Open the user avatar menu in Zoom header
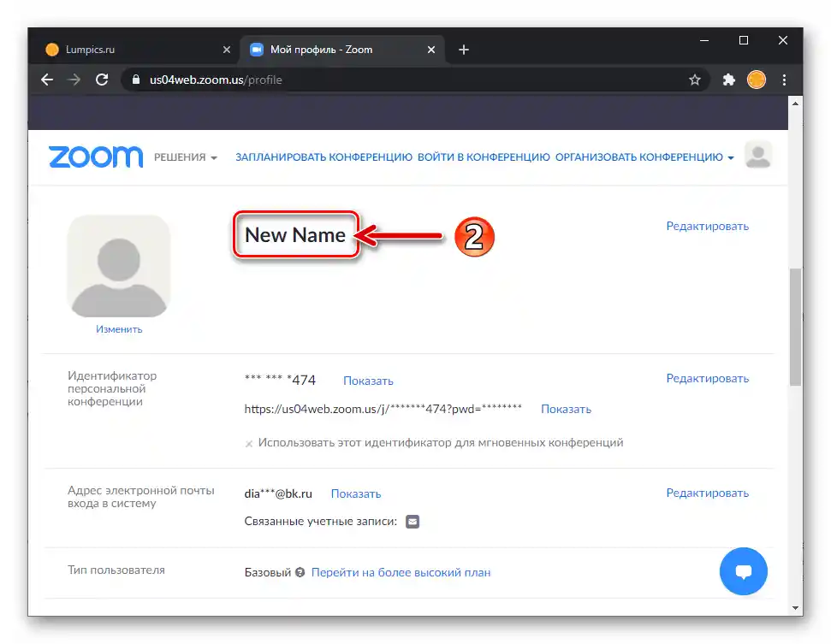Screen dimensions: 831x644 (758, 155)
